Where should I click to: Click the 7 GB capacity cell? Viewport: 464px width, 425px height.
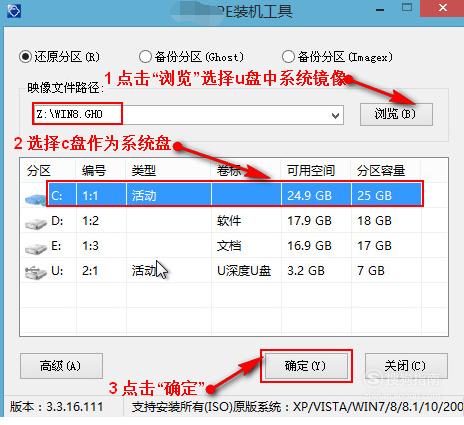coord(371,271)
